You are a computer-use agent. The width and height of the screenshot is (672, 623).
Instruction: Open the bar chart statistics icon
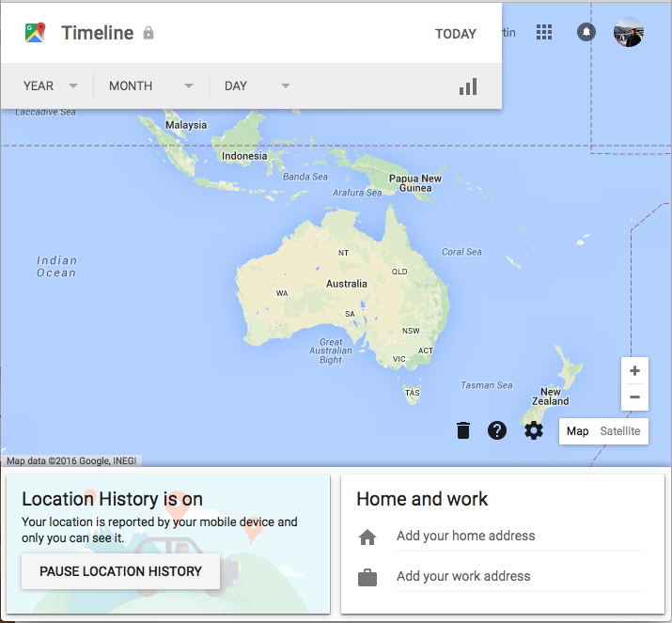(468, 86)
